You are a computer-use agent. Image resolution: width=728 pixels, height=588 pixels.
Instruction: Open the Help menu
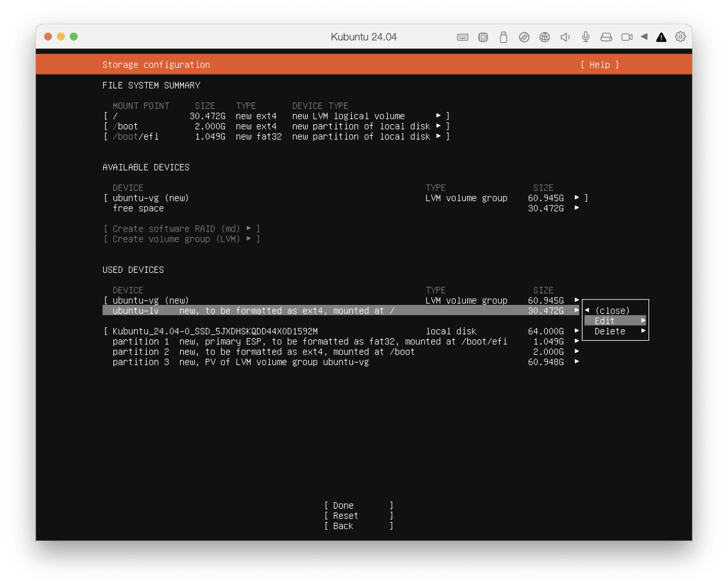[599, 65]
